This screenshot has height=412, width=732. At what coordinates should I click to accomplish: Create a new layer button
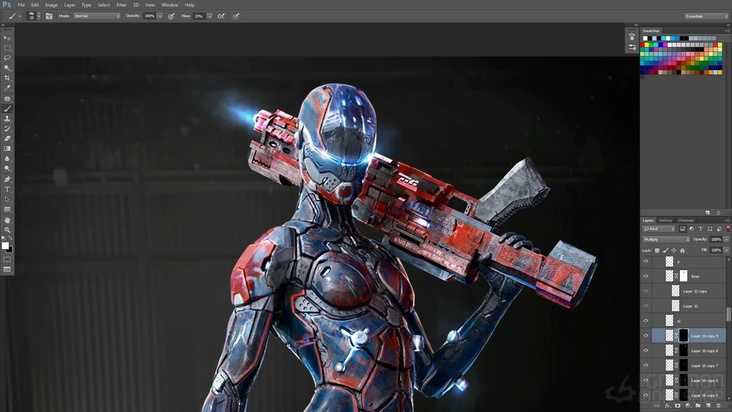tap(708, 406)
